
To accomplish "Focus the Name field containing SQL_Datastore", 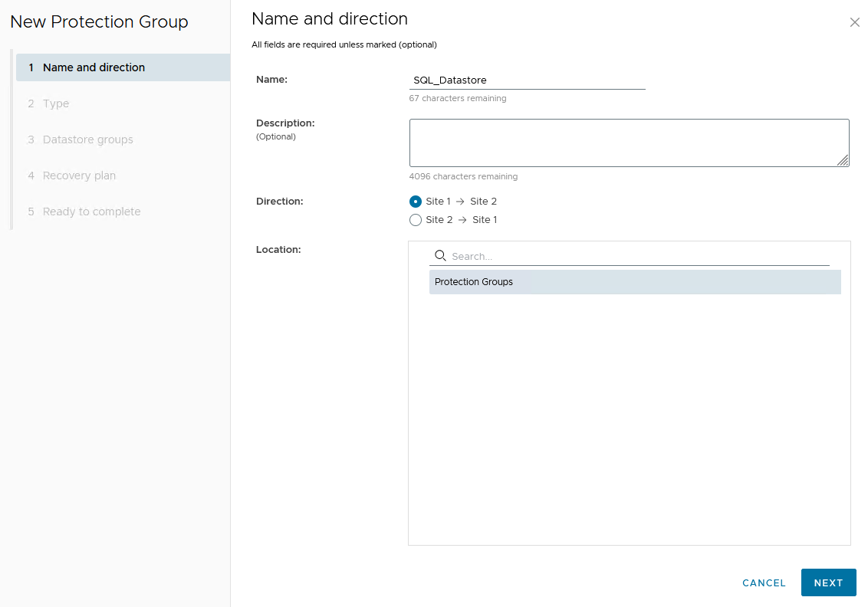I will pyautogui.click(x=527, y=80).
